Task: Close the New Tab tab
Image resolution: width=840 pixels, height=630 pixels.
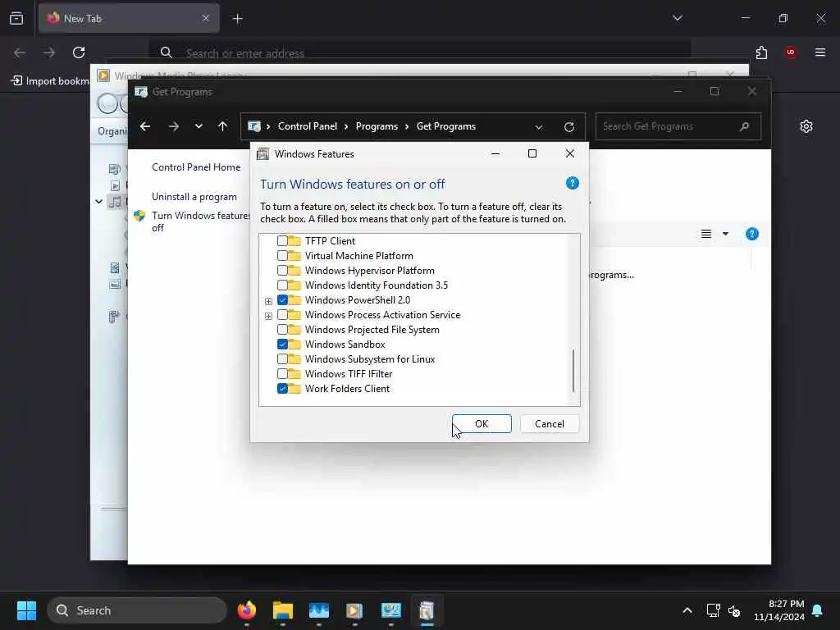Action: [206, 18]
